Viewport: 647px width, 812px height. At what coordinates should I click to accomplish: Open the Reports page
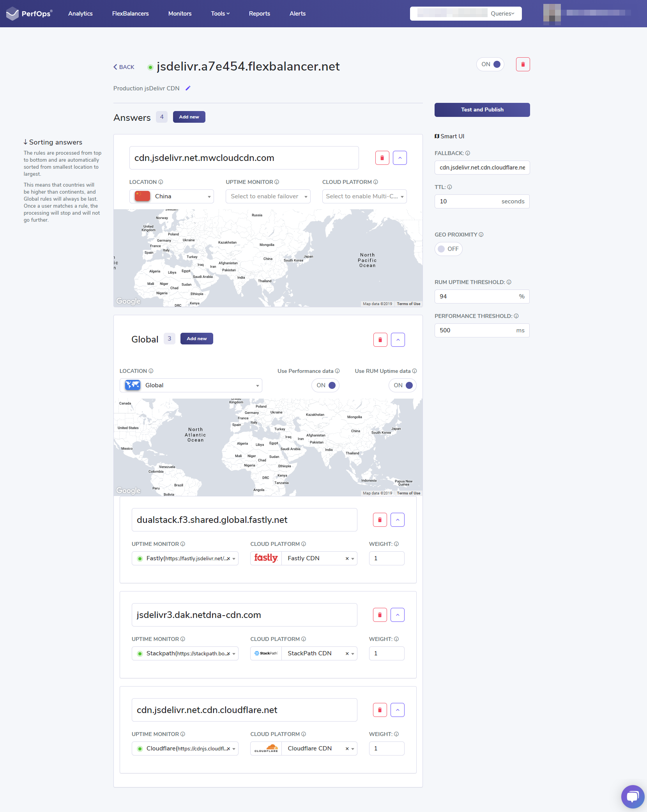coord(260,14)
